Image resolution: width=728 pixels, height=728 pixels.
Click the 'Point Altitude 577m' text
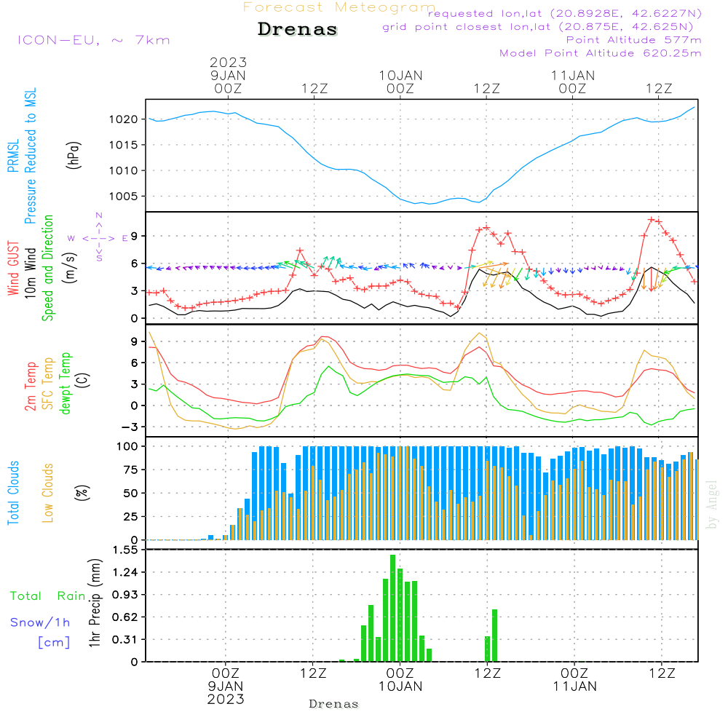click(x=633, y=40)
